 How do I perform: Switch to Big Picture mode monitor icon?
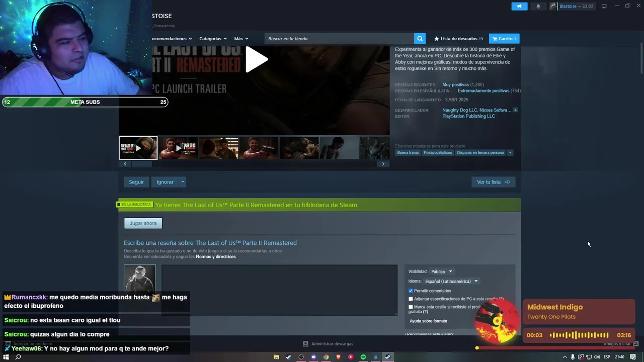604,6
